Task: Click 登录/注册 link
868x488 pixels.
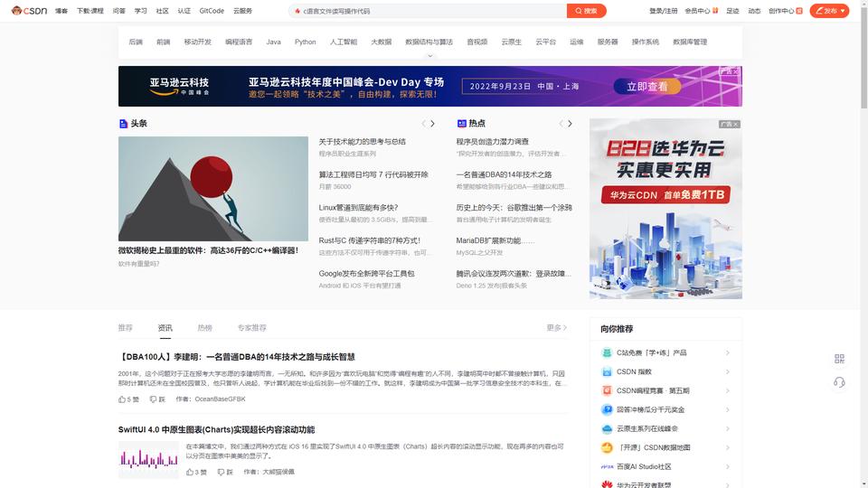Action: pyautogui.click(x=663, y=11)
